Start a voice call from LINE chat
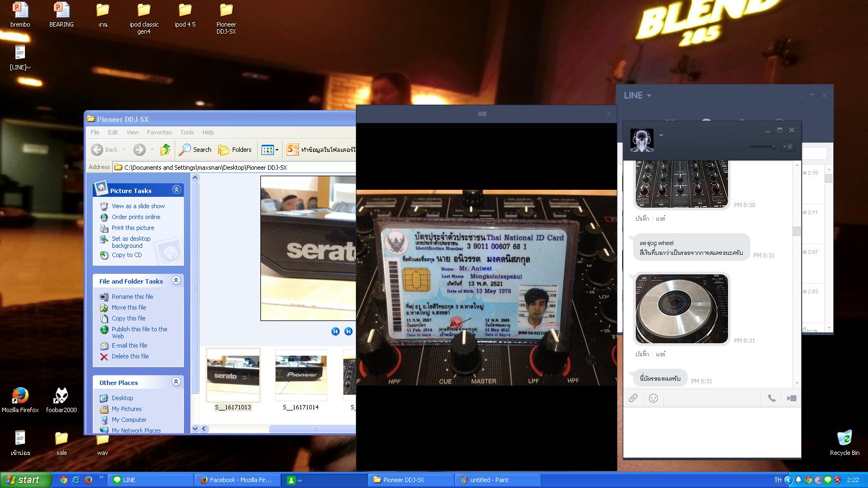The height and width of the screenshot is (488, 868). point(771,398)
